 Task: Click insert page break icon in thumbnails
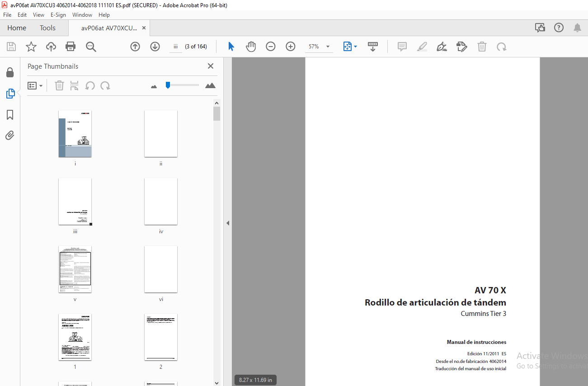click(x=75, y=85)
